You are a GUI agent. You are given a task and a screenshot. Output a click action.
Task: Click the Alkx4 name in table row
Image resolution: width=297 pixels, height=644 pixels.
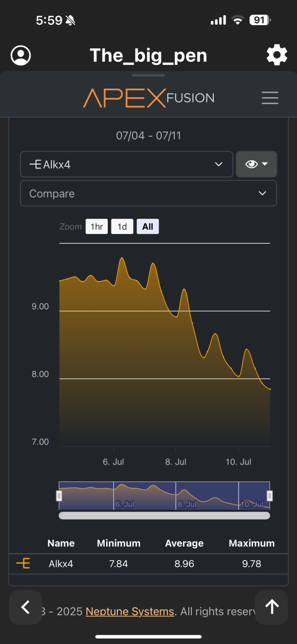(x=61, y=563)
